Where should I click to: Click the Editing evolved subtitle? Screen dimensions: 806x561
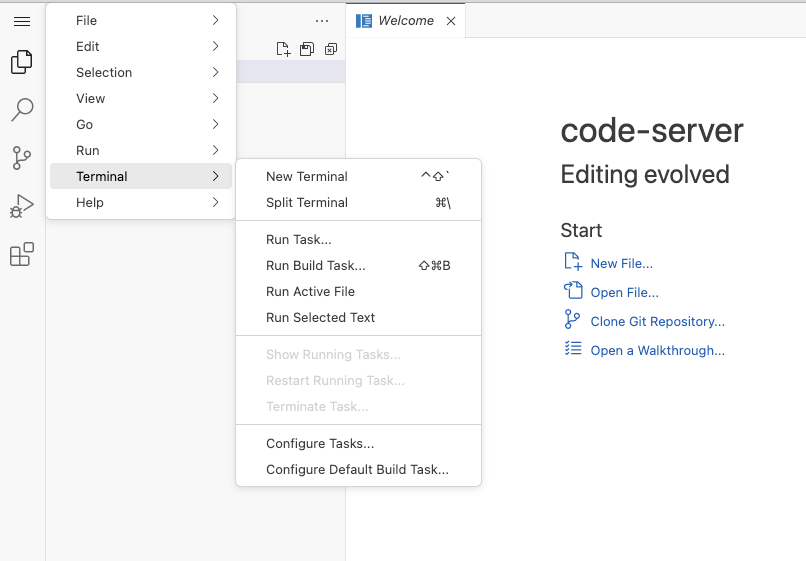tap(645, 174)
